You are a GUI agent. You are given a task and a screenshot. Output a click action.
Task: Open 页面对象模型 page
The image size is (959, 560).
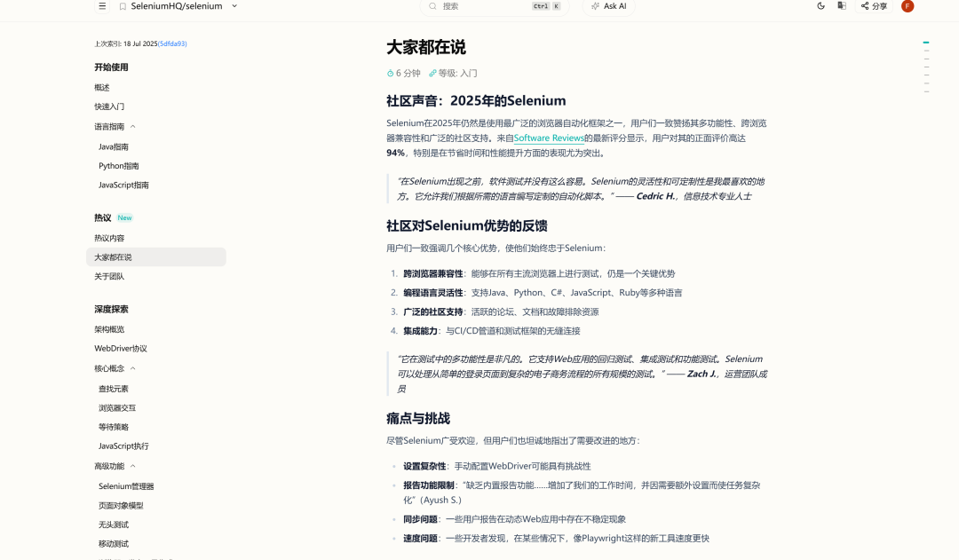click(121, 505)
